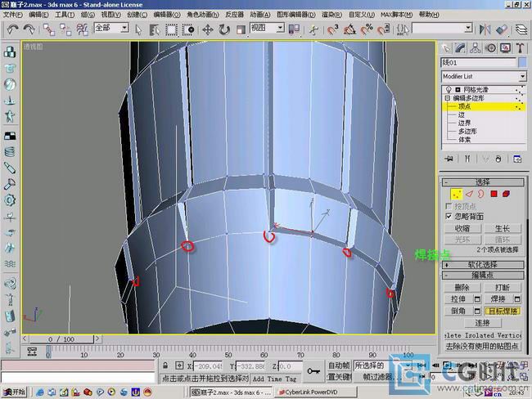Open the 编辑(E) menu
This screenshot has height=399, width=532.
coord(38,15)
